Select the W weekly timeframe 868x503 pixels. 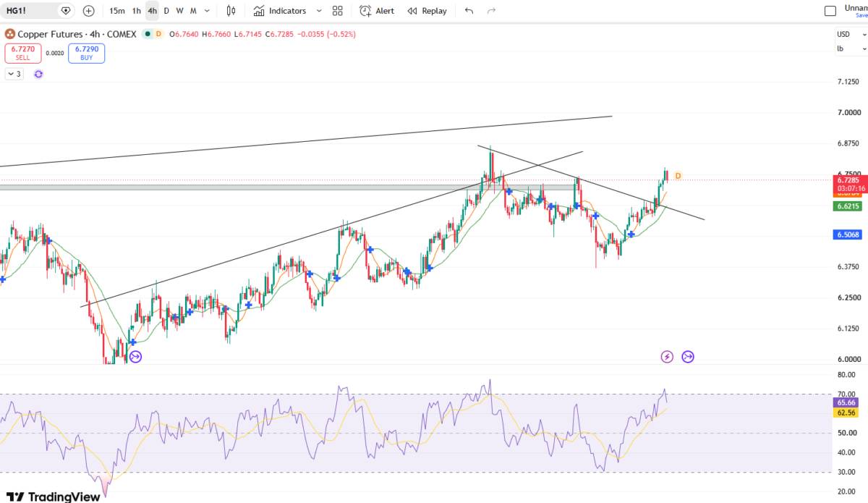pos(180,11)
